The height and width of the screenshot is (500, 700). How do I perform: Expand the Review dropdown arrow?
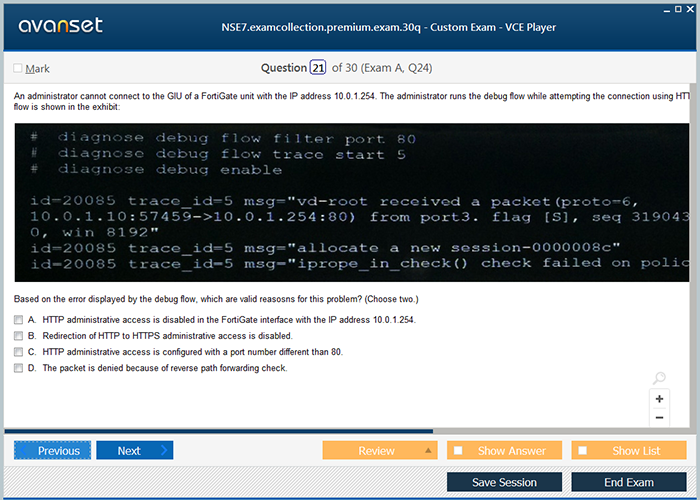coord(429,451)
